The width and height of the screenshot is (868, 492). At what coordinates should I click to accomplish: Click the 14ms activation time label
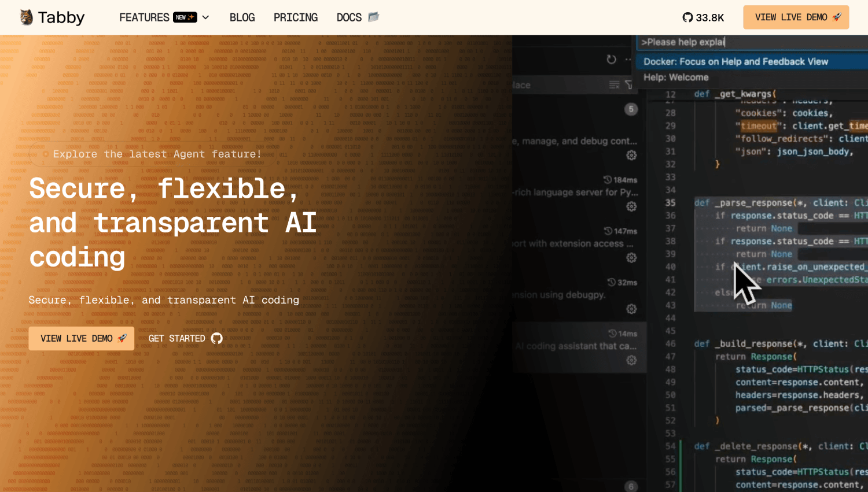[x=623, y=334]
